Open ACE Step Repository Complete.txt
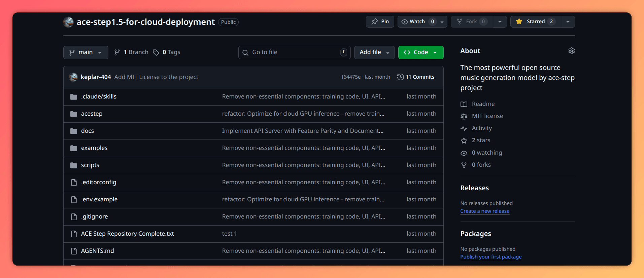Screen dimensions: 644x278 pyautogui.click(x=128, y=234)
